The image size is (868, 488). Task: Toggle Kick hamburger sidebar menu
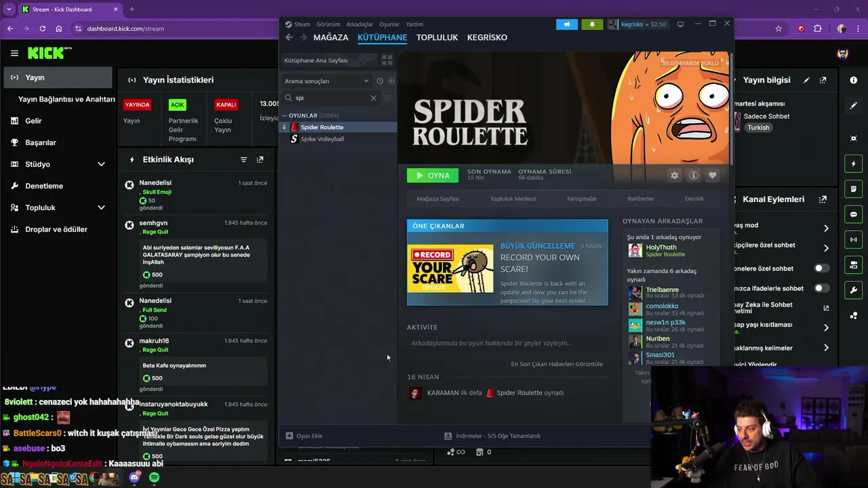coord(14,53)
